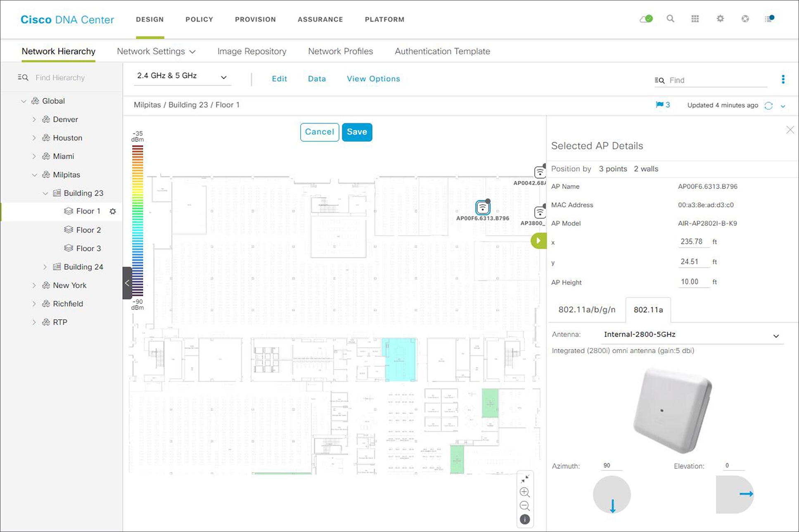Open the DESIGN top menu

click(x=150, y=19)
